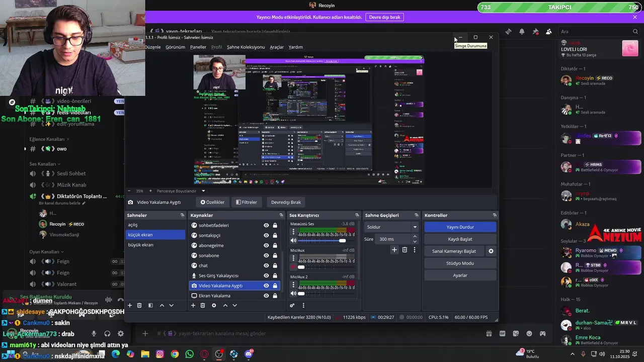Delete the selected scene with trash icon

pyautogui.click(x=139, y=305)
